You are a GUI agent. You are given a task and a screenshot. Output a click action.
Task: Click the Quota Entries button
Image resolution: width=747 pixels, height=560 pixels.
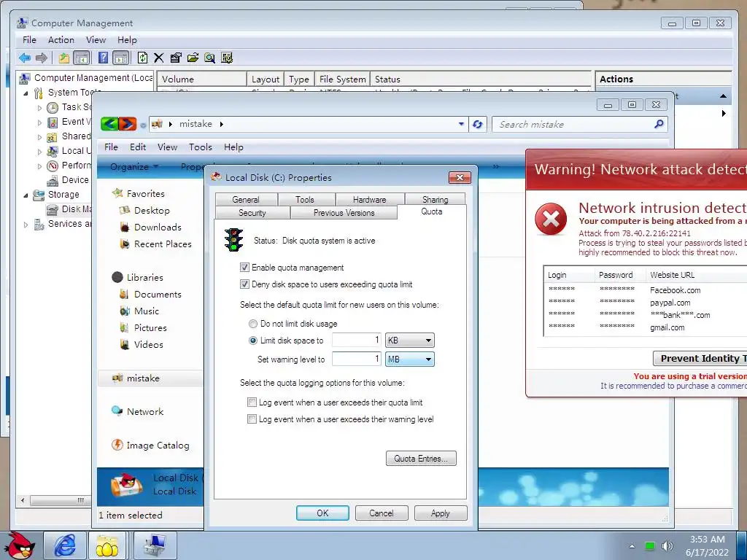421,459
